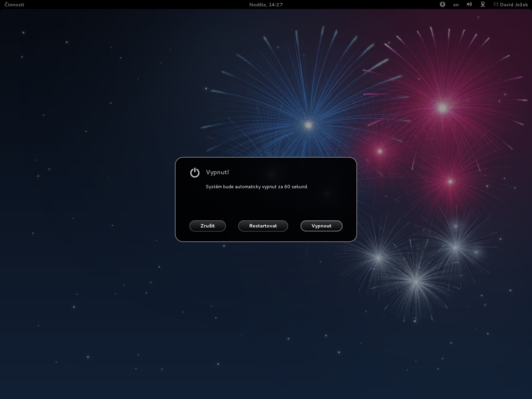Open the accessibility menu icon
This screenshot has width=532, height=399.
(443, 5)
